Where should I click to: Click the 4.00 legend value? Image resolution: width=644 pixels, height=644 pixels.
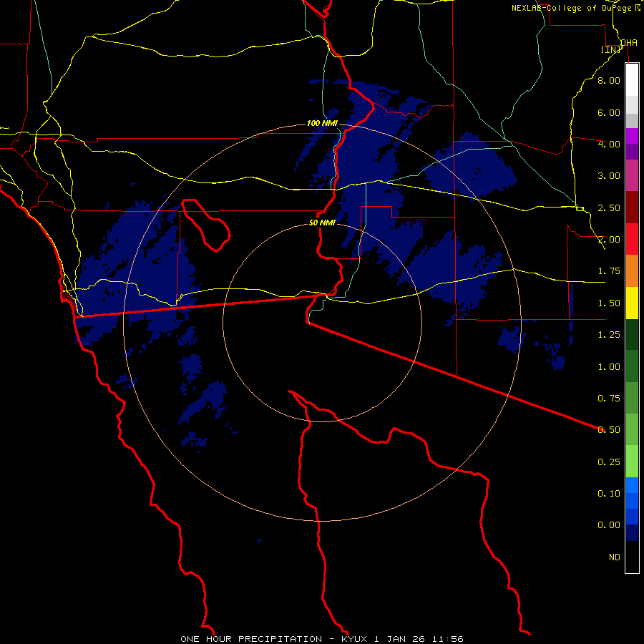click(609, 144)
